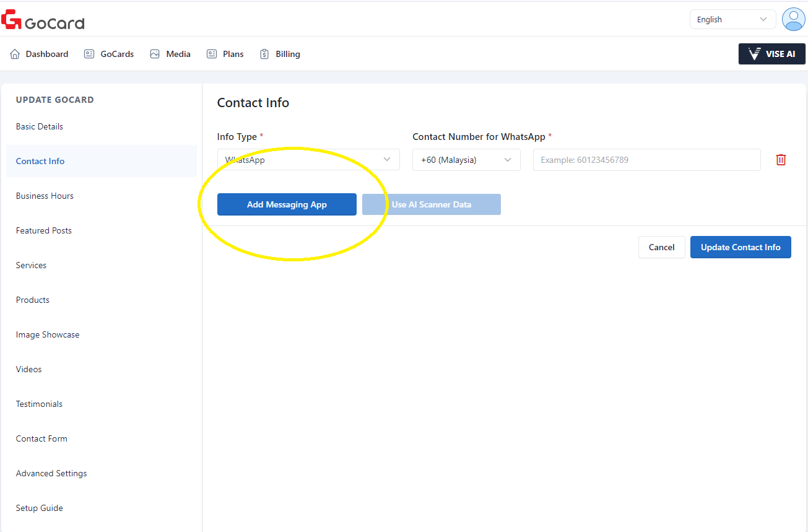Click the Dashboard home icon
Image resolution: width=808 pixels, height=532 pixels.
point(15,54)
